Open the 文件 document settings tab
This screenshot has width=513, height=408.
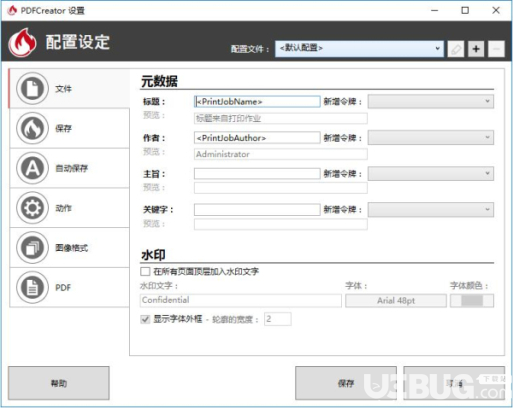tap(69, 89)
